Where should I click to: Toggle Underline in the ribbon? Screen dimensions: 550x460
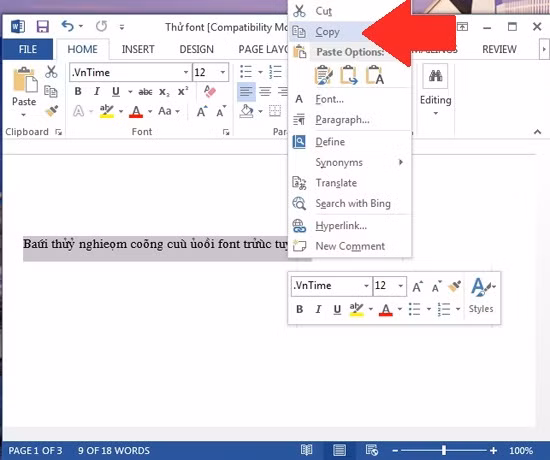[116, 92]
